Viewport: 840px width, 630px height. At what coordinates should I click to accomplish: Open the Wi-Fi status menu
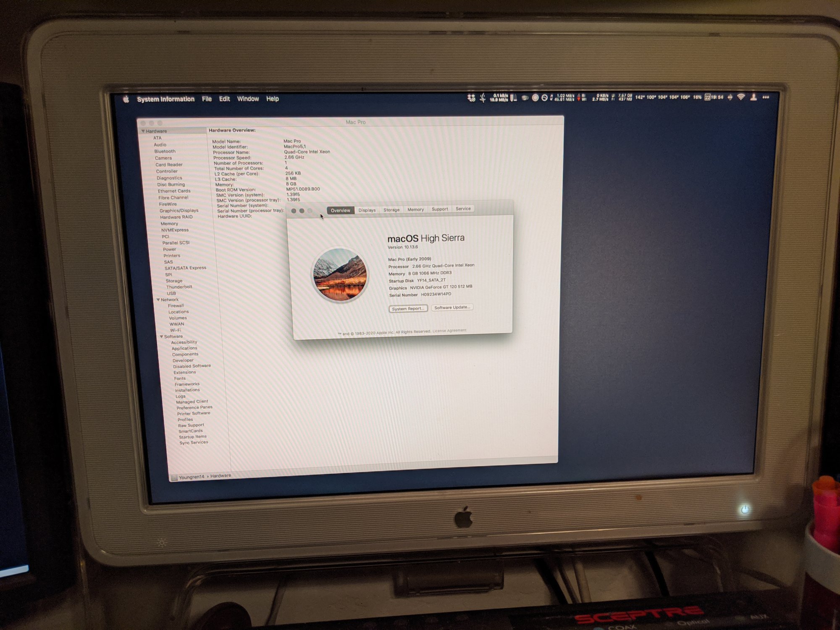click(741, 97)
